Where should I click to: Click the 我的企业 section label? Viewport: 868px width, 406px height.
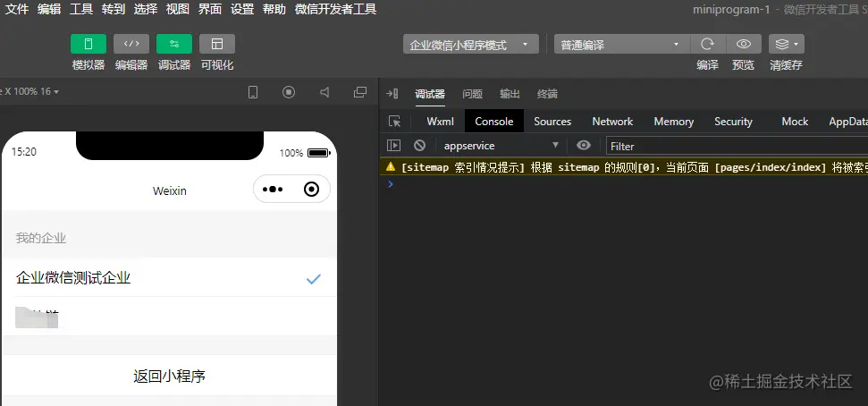41,238
